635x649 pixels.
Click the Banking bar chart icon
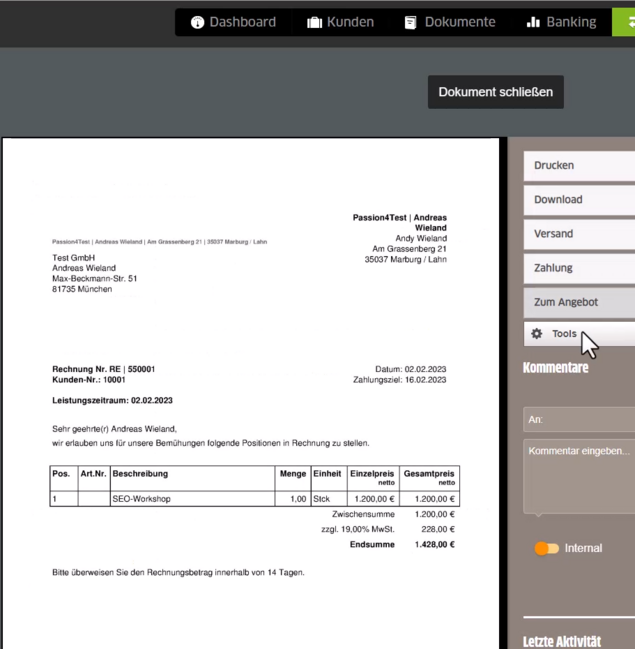point(533,22)
